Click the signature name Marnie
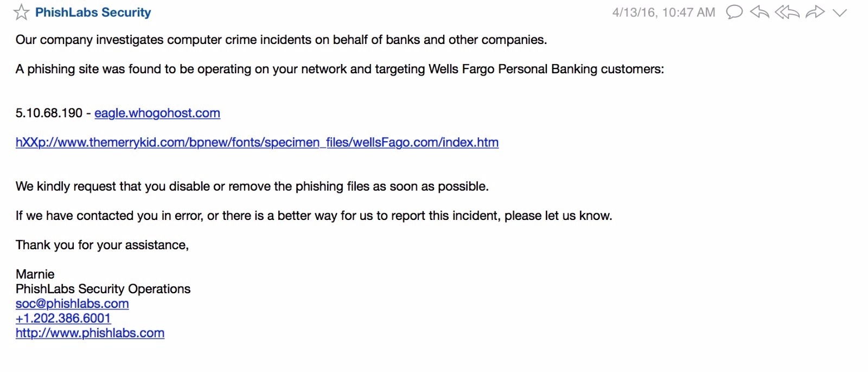The width and height of the screenshot is (868, 372). click(x=35, y=274)
